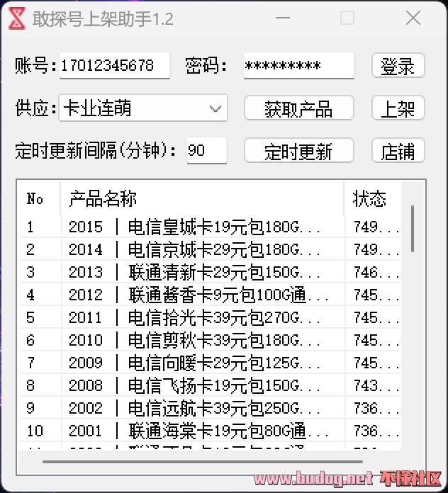Select row 2009 电信向暖卡29元包125G

(x=209, y=363)
